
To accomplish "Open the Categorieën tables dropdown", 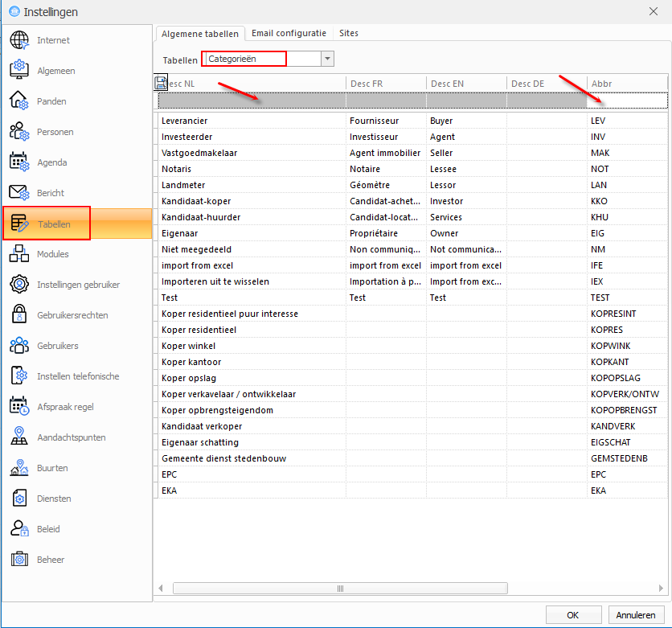I will (x=326, y=59).
